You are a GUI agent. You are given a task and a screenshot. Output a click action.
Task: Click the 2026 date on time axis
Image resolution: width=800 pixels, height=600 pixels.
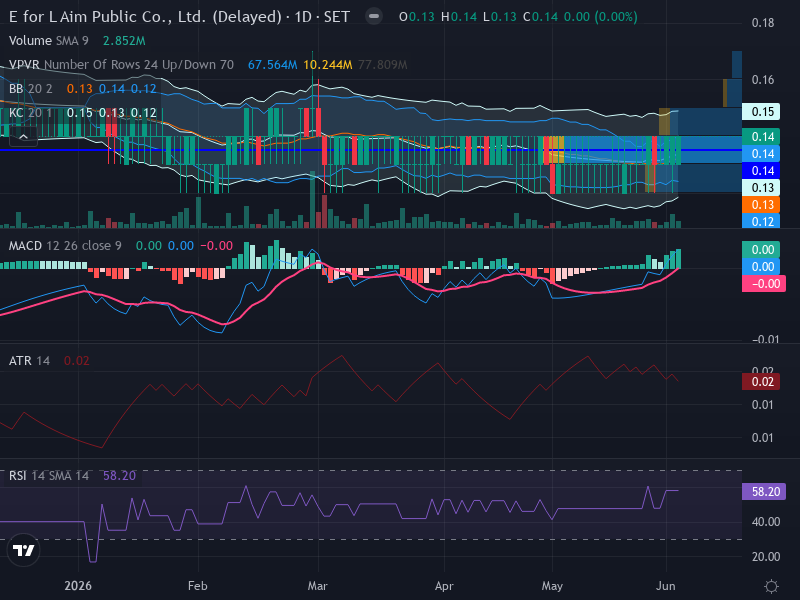[x=78, y=586]
